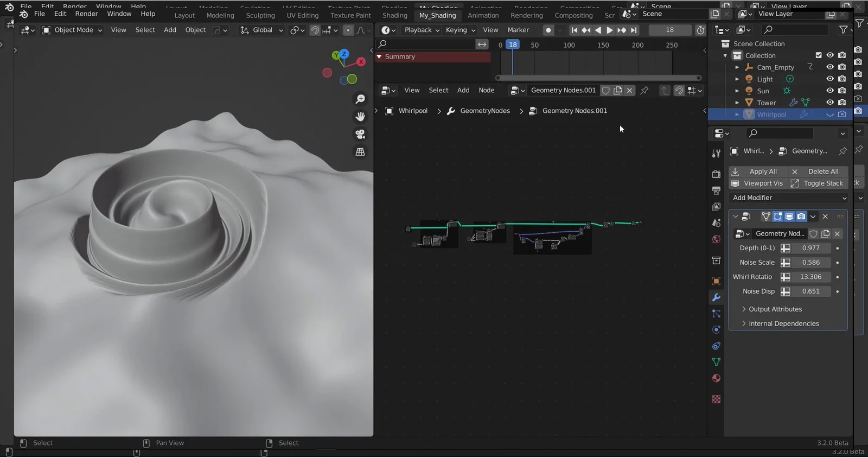This screenshot has width=868, height=458.
Task: Toggle Collection exclude checkbox in outliner
Action: 819,55
